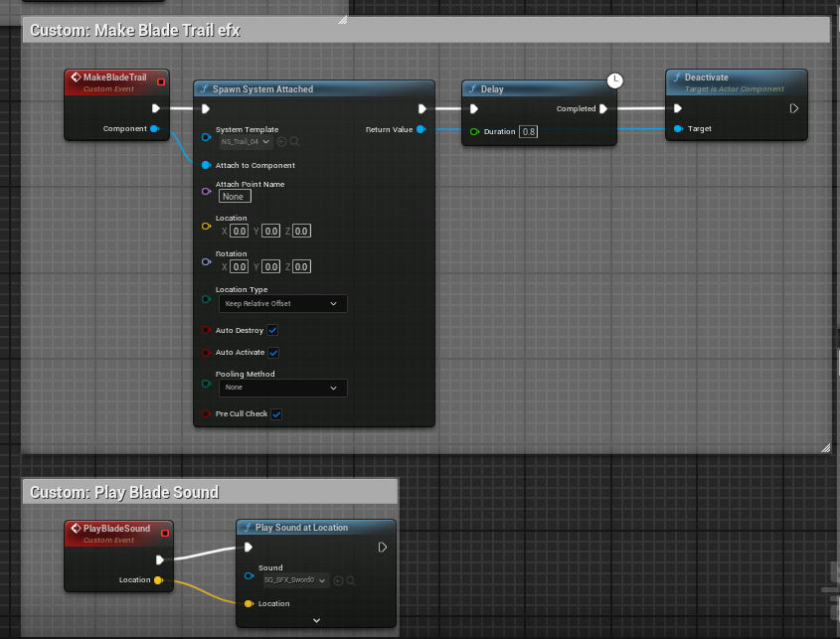Viewport: 840px width, 639px height.
Task: Click the Attach to Component input pin
Action: (206, 165)
